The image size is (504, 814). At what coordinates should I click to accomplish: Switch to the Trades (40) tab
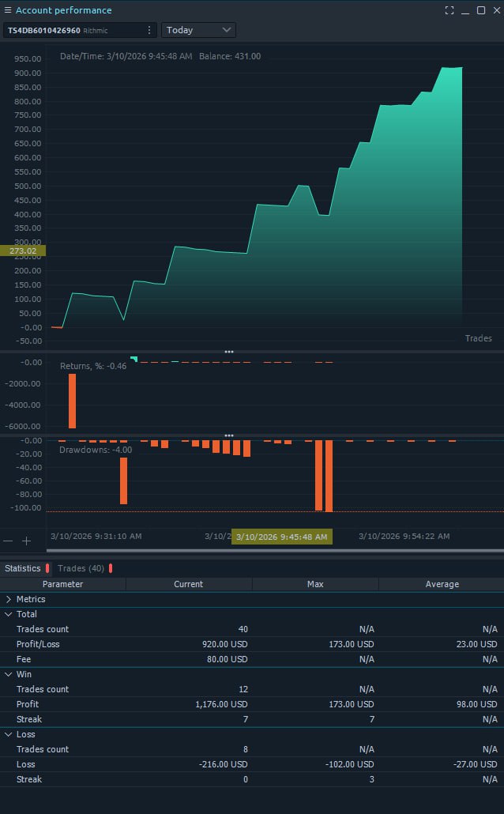tap(81, 568)
